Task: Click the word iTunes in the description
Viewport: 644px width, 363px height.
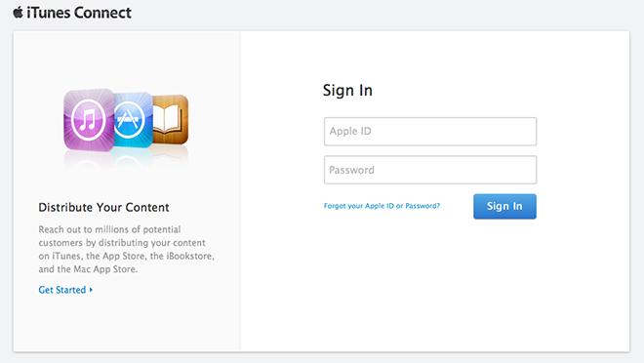Action: pos(66,256)
